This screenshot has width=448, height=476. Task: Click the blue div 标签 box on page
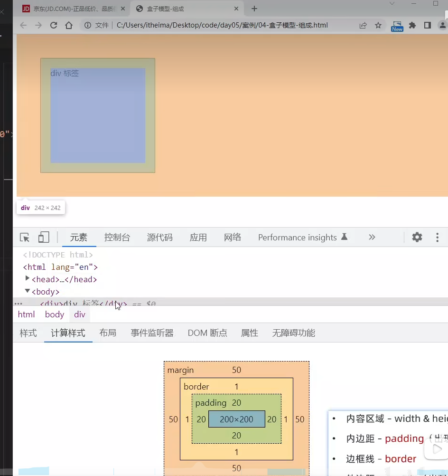tap(98, 115)
